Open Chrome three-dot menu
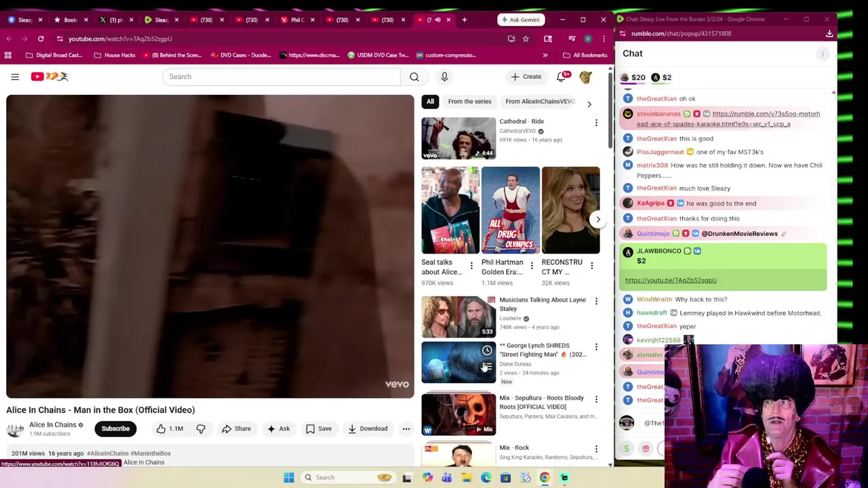The width and height of the screenshot is (868, 488). point(604,39)
